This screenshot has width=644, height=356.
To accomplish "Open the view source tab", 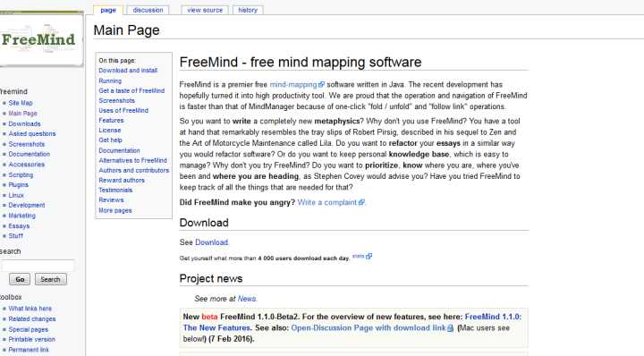I will [205, 10].
